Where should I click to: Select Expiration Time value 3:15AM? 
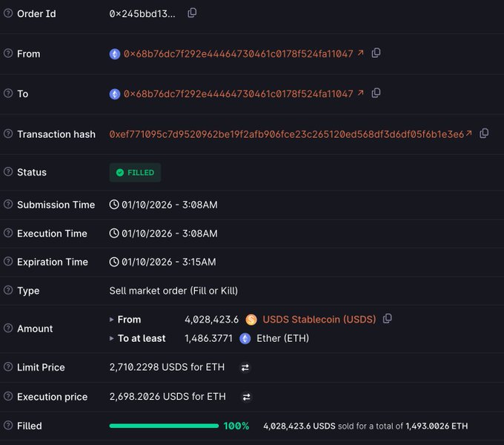coord(199,262)
